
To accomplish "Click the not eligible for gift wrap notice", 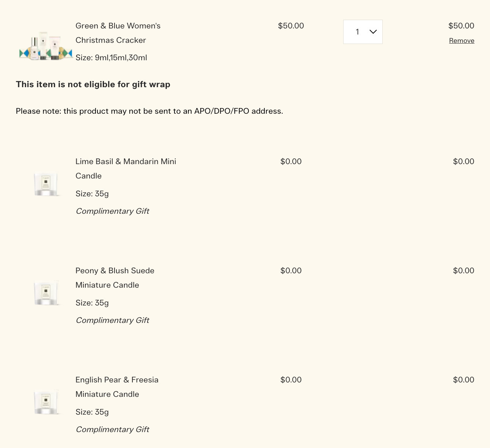I will [x=93, y=84].
